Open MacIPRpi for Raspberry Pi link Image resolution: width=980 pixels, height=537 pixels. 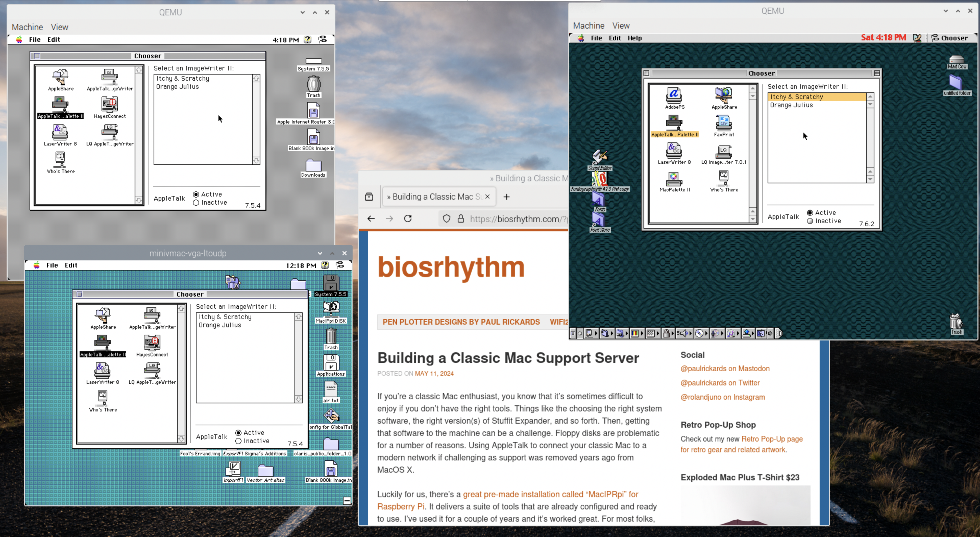[508, 500]
